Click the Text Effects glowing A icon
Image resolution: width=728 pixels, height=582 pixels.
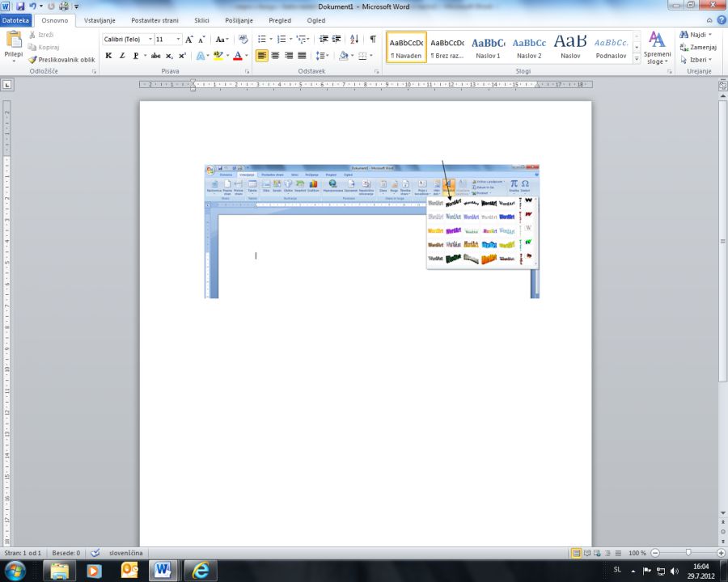pos(200,56)
